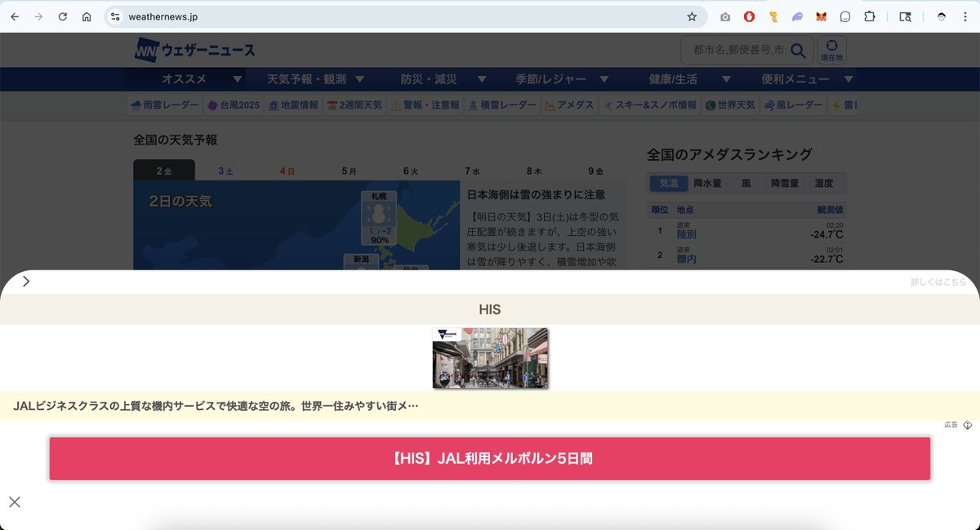Switch ranking to 湿度

click(823, 184)
